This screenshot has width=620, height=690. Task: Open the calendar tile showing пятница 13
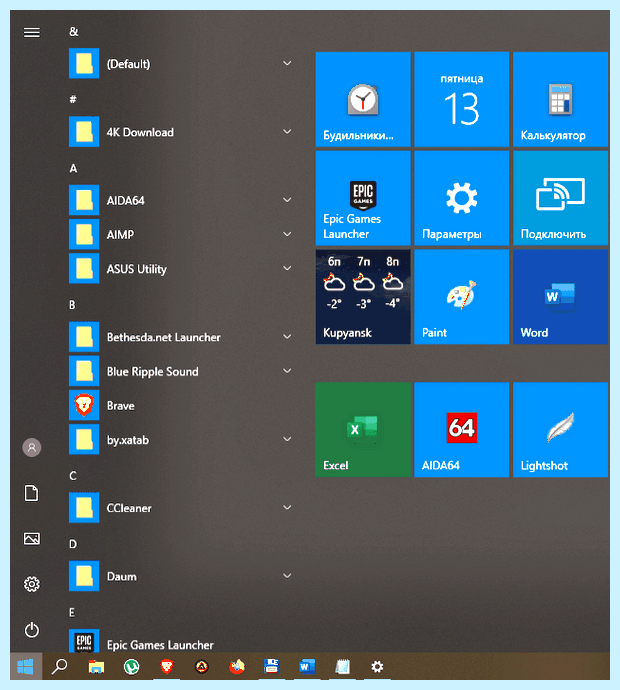[x=462, y=99]
